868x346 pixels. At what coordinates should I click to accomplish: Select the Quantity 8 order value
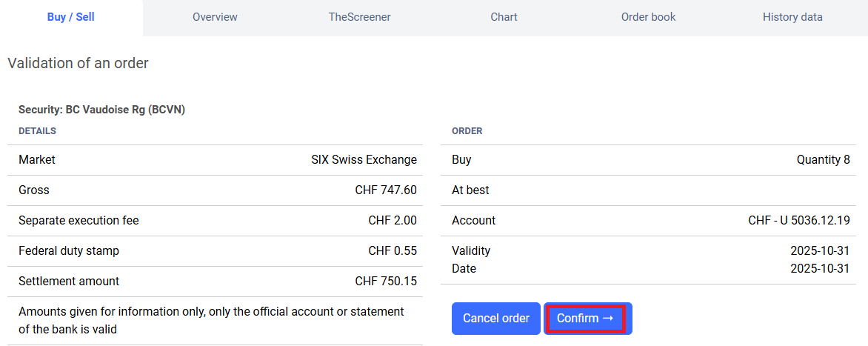(823, 160)
